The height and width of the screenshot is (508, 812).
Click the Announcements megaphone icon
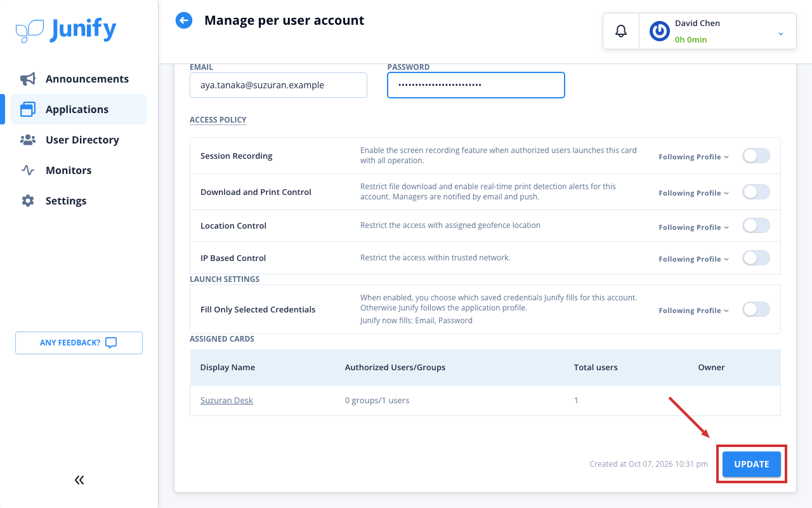click(28, 79)
